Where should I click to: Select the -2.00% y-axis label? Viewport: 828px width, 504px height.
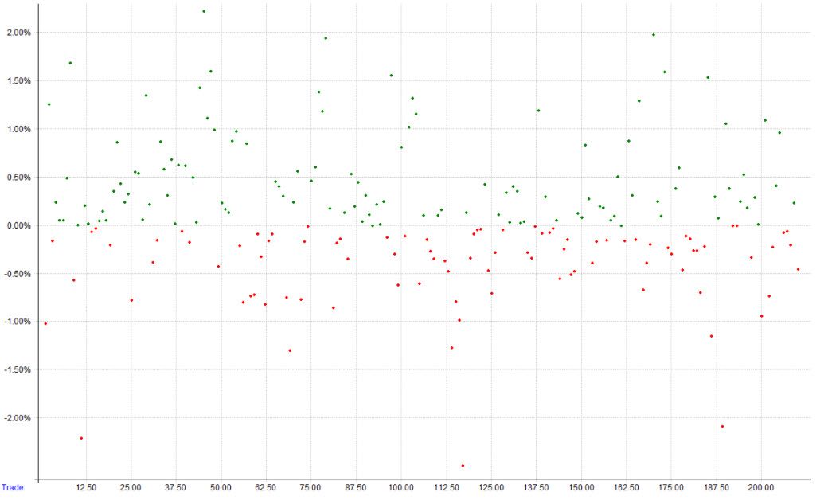18,418
